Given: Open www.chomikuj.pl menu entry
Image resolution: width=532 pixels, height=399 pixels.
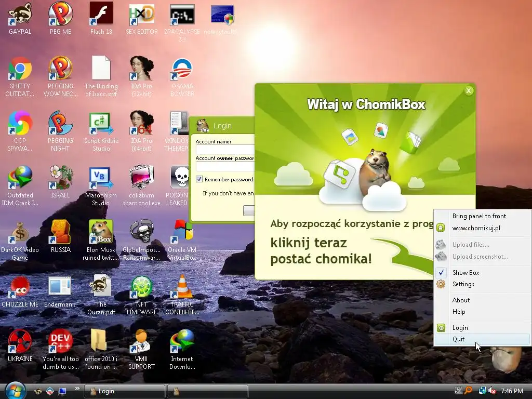Looking at the screenshot, I should click(x=482, y=228).
